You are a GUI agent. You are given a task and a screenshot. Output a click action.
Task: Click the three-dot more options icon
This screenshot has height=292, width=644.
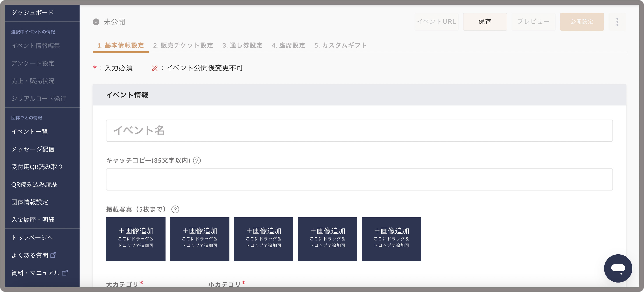(x=617, y=22)
